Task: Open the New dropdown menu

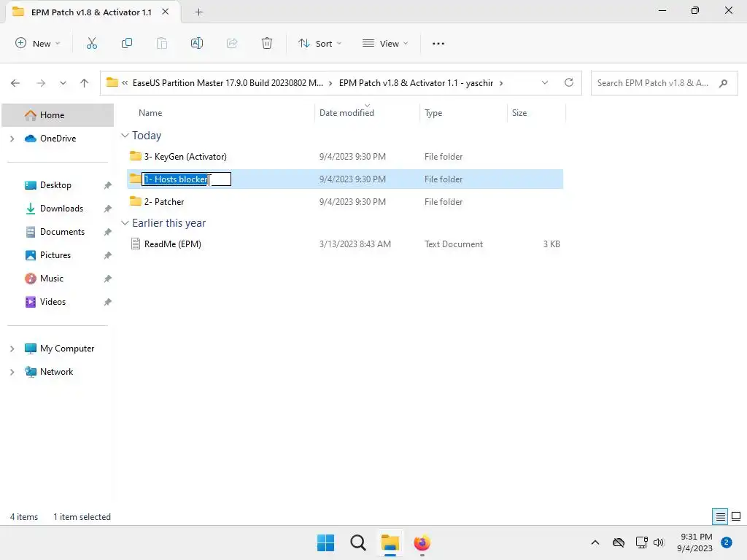Action: point(38,43)
